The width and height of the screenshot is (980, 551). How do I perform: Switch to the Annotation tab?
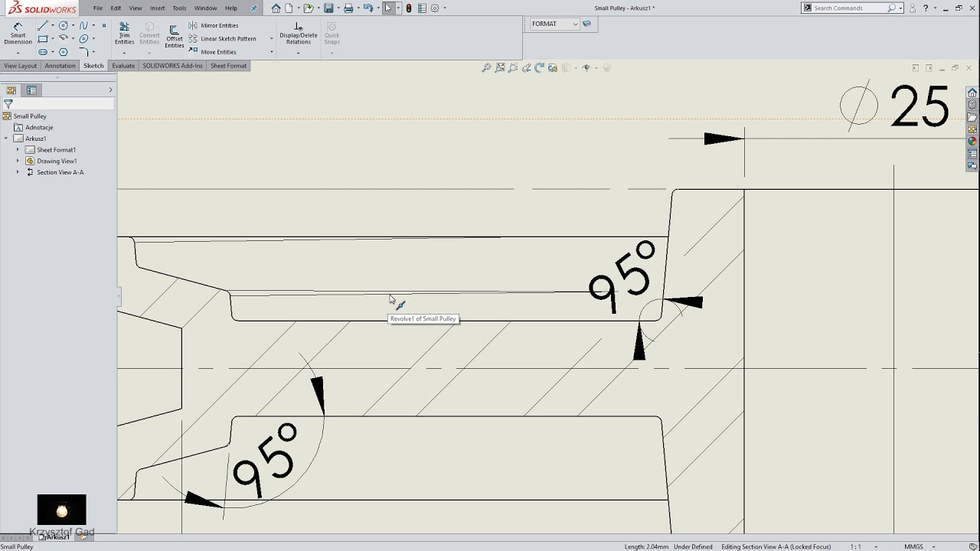point(60,66)
